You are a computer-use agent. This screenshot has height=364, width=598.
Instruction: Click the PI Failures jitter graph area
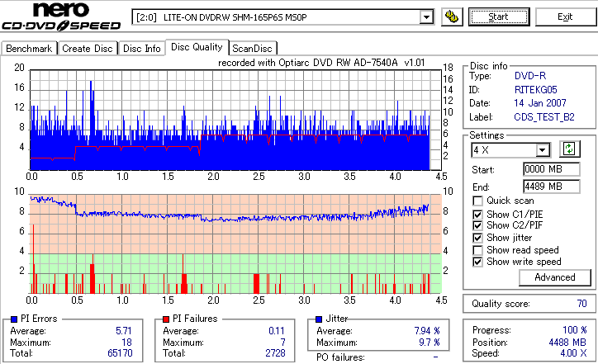[x=235, y=244]
